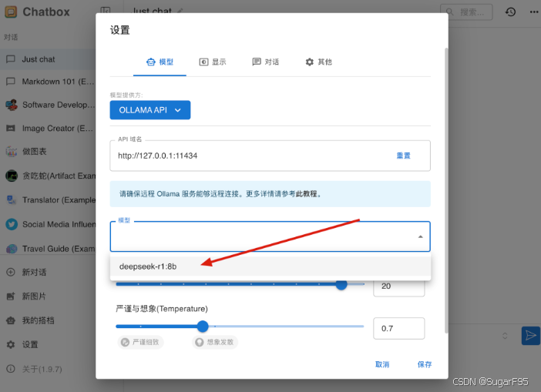Choose the 严谨细致 preset chip

point(140,342)
